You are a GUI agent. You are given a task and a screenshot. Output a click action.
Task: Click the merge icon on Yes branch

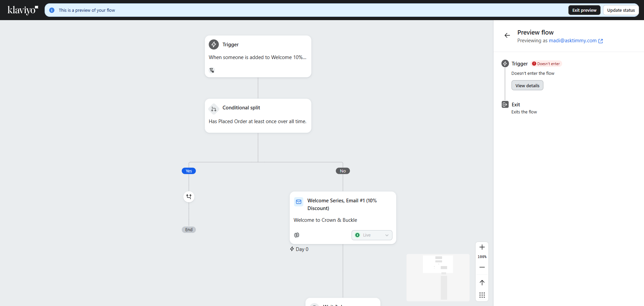(189, 197)
